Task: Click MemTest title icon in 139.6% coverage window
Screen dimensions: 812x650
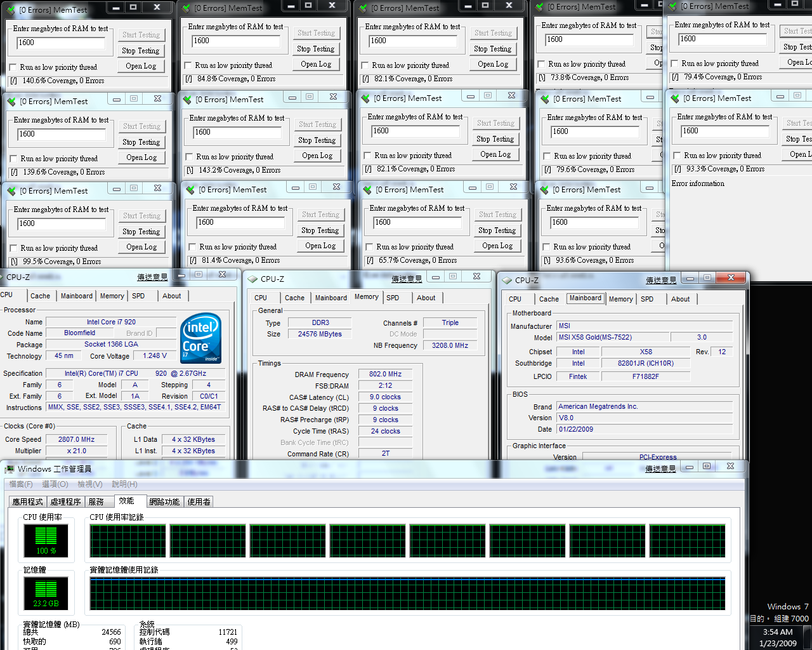Action: (11, 102)
